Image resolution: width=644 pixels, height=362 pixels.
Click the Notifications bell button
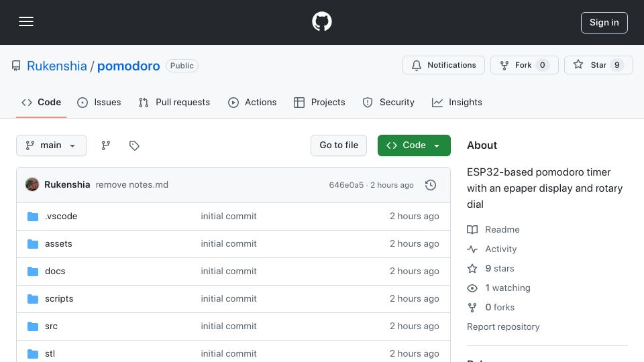pyautogui.click(x=443, y=65)
